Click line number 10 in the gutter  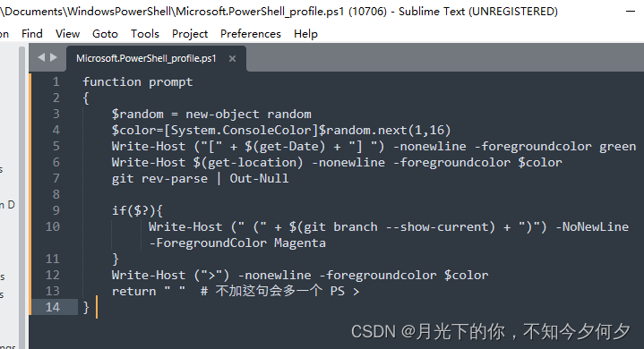[53, 226]
